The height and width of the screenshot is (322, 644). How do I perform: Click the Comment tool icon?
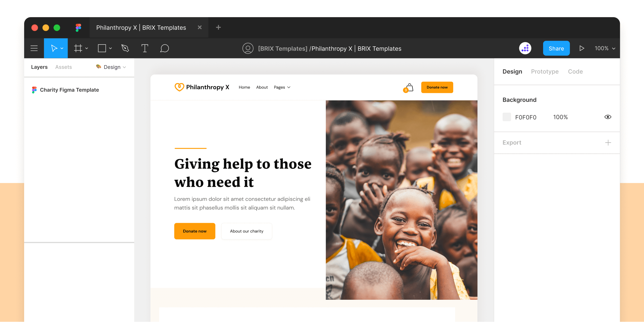tap(164, 48)
